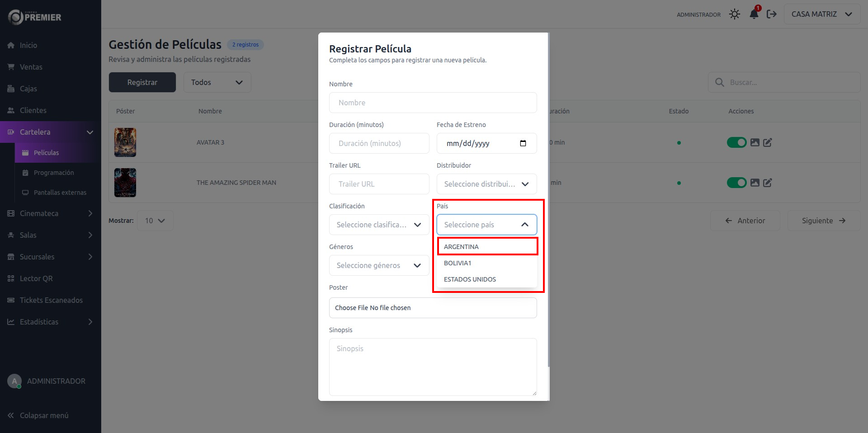Toggle the light/dark theme sun icon
The image size is (868, 433).
coord(735,14)
